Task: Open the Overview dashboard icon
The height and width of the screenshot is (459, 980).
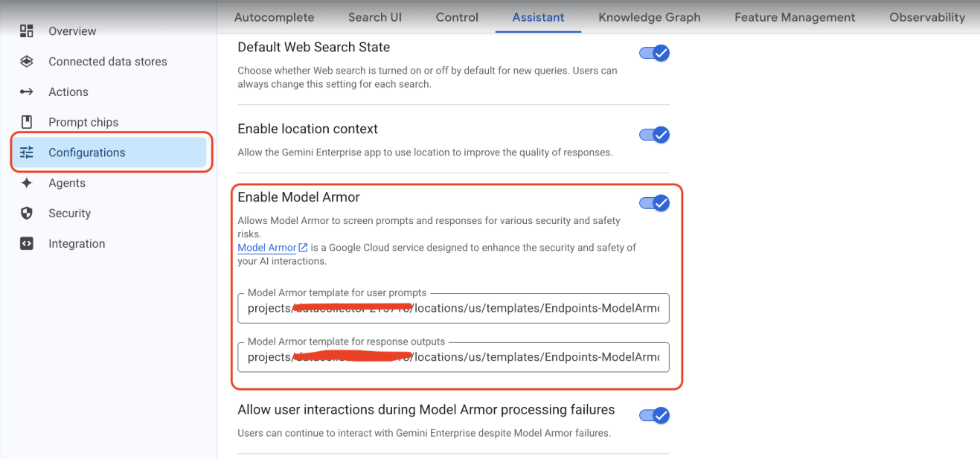Action: (x=27, y=31)
